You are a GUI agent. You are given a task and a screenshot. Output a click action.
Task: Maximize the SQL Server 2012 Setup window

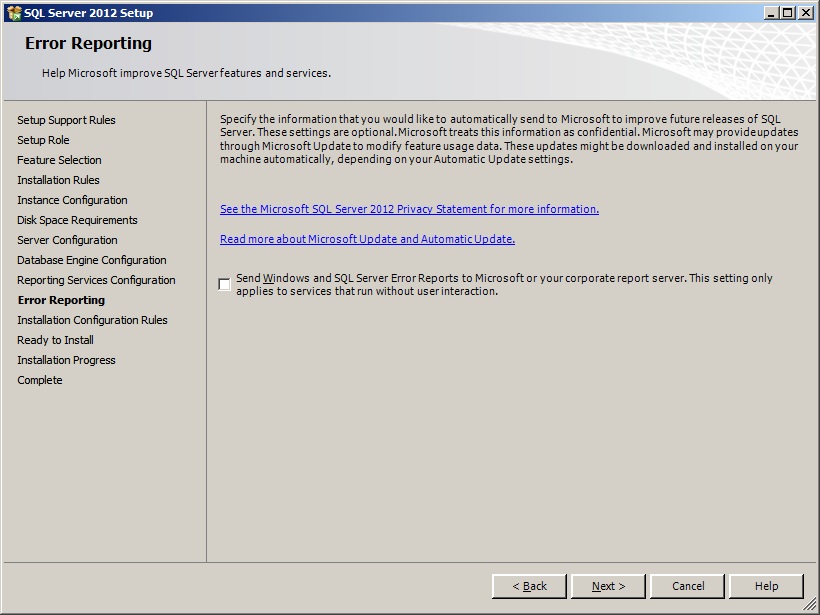pyautogui.click(x=787, y=13)
